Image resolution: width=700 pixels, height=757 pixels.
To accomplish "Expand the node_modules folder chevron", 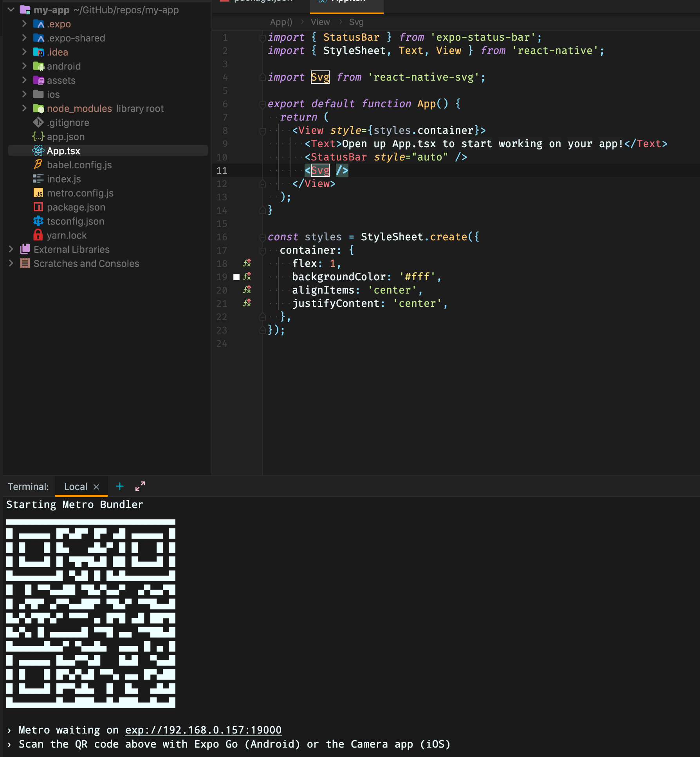I will click(x=24, y=108).
